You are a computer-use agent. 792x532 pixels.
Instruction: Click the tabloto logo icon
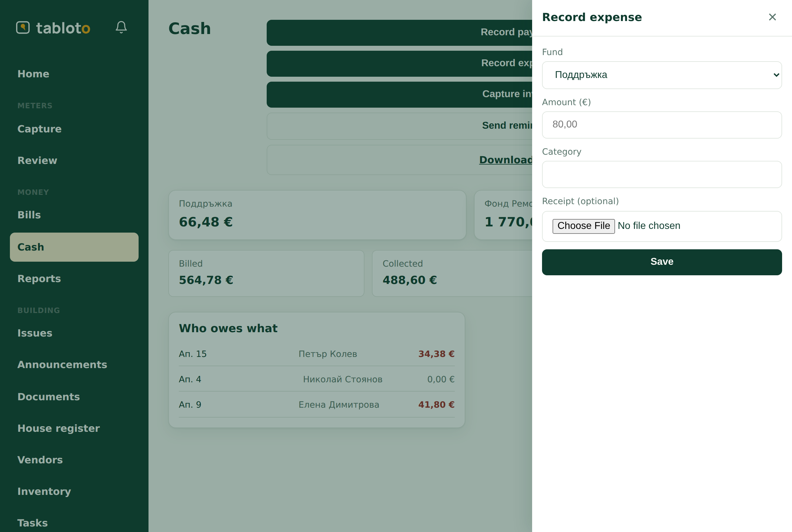pyautogui.click(x=23, y=28)
